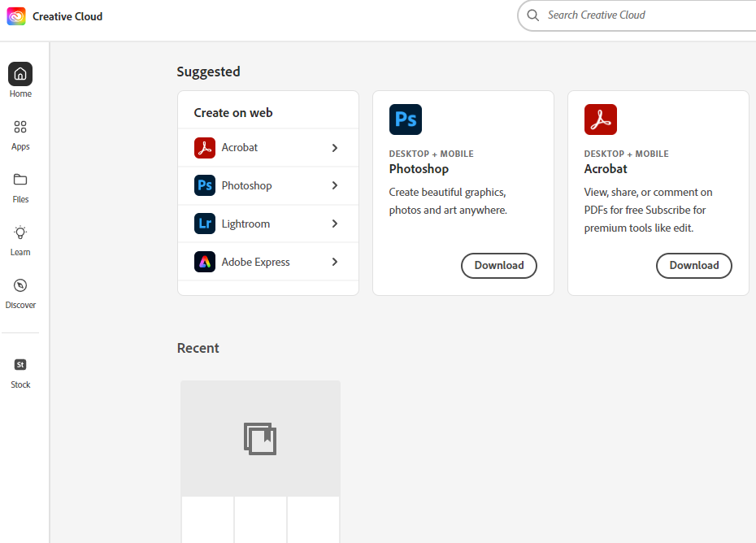Expand the Adobe Express row chevron
Viewport: 756px width, 543px height.
click(335, 262)
